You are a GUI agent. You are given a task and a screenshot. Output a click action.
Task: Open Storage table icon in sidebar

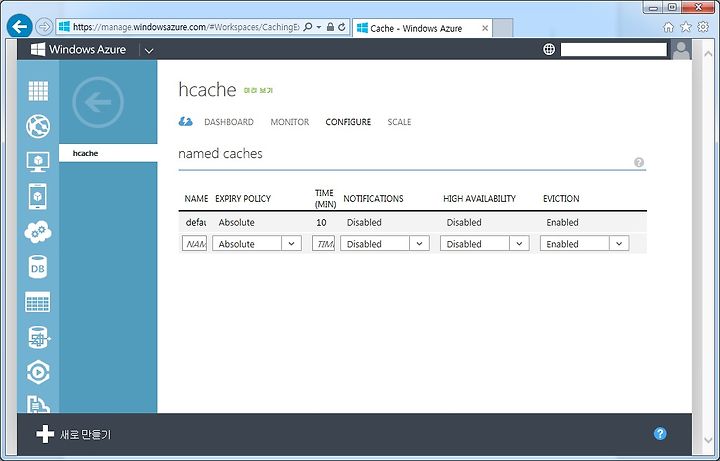pyautogui.click(x=38, y=302)
